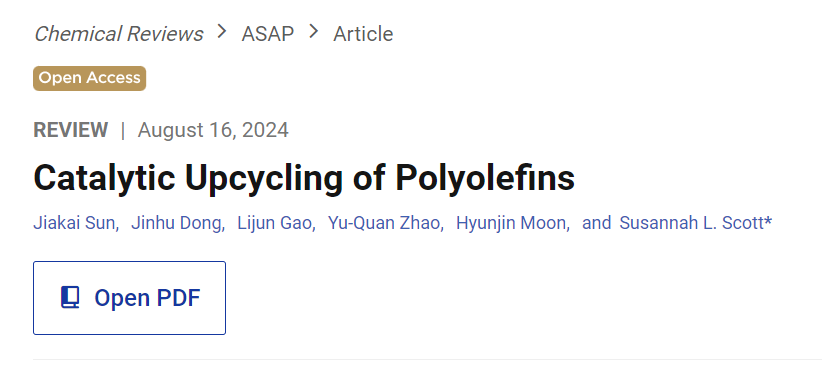
Task: Show details for Yu-Quan Zhao
Action: pos(384,223)
